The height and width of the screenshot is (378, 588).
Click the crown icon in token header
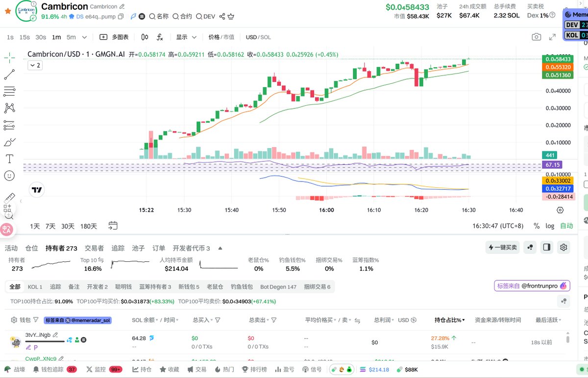pyautogui.click(x=230, y=16)
